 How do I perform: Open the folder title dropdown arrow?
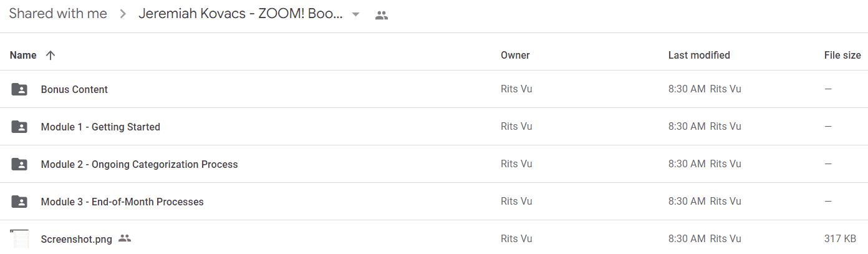click(356, 14)
